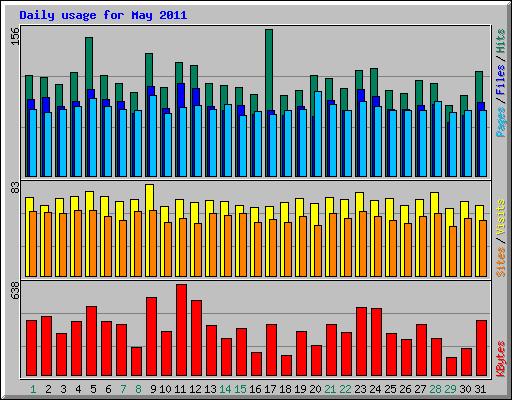Viewport: 512px width, 400px height.
Task: Select green day label 28 on the x-axis
Action: click(x=435, y=389)
